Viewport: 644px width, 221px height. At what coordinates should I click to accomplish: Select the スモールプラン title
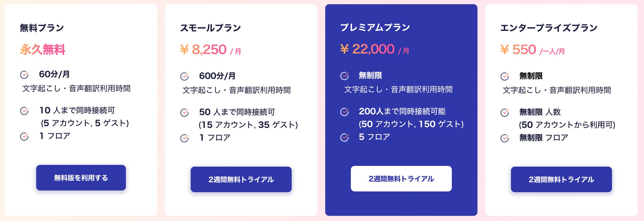point(211,28)
